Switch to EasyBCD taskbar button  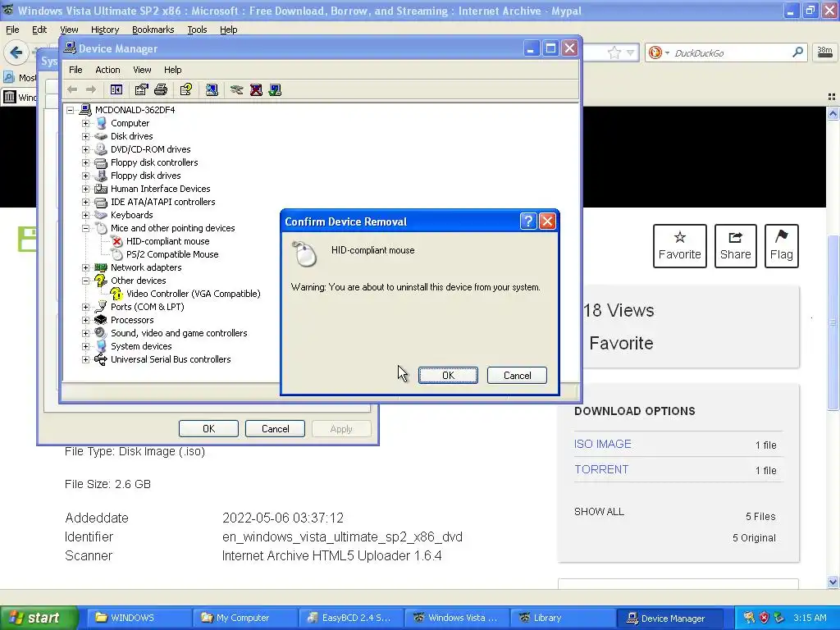tap(349, 618)
